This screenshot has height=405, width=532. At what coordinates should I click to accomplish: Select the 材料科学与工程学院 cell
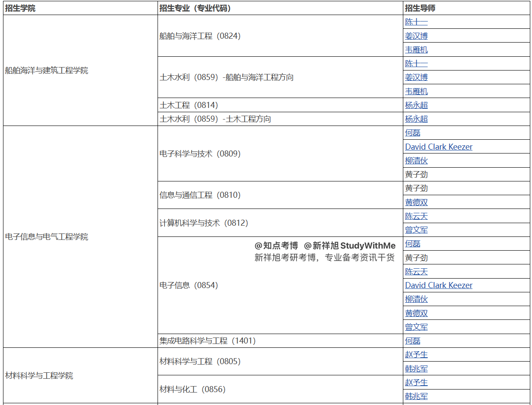tap(80, 375)
